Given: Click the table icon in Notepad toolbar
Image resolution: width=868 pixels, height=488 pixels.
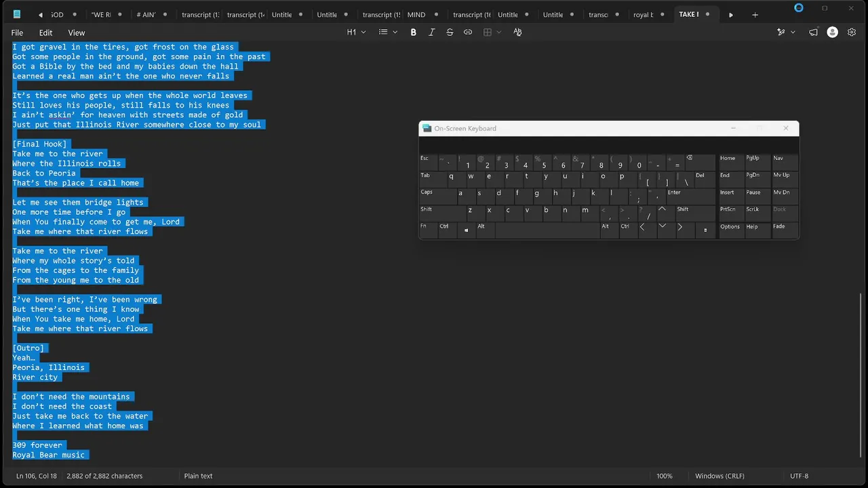Looking at the screenshot, I should [x=487, y=33].
